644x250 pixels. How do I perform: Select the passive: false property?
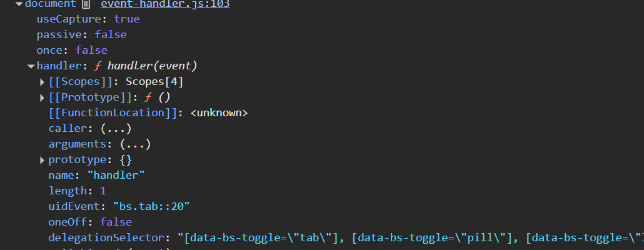coord(82,35)
